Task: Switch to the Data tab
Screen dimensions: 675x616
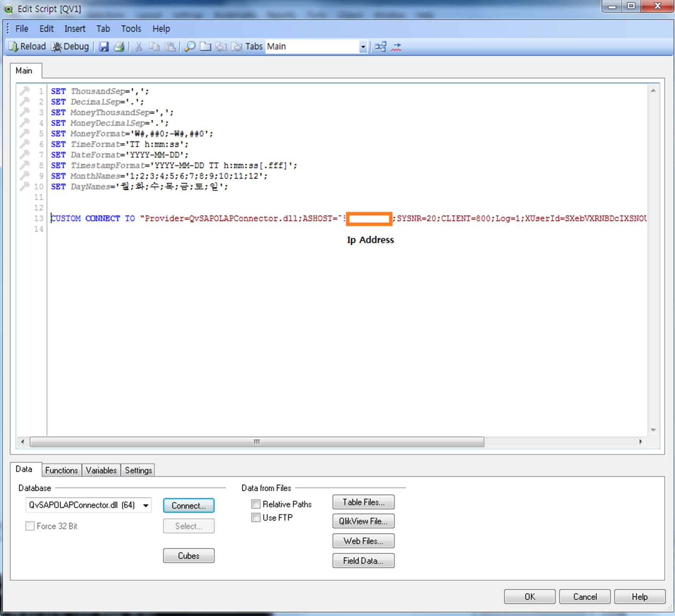Action: 24,469
